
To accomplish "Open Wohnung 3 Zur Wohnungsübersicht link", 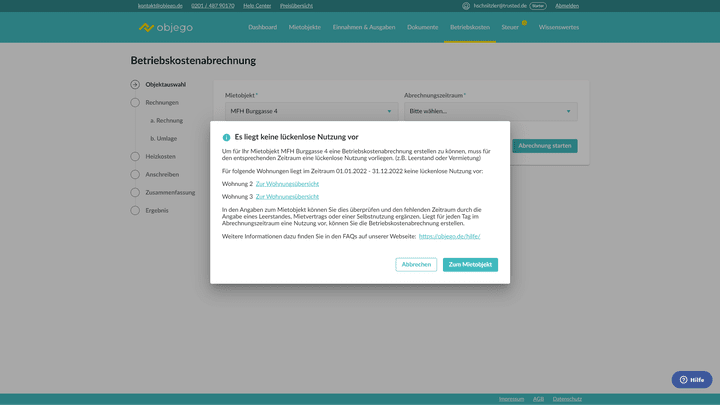I will (x=287, y=197).
